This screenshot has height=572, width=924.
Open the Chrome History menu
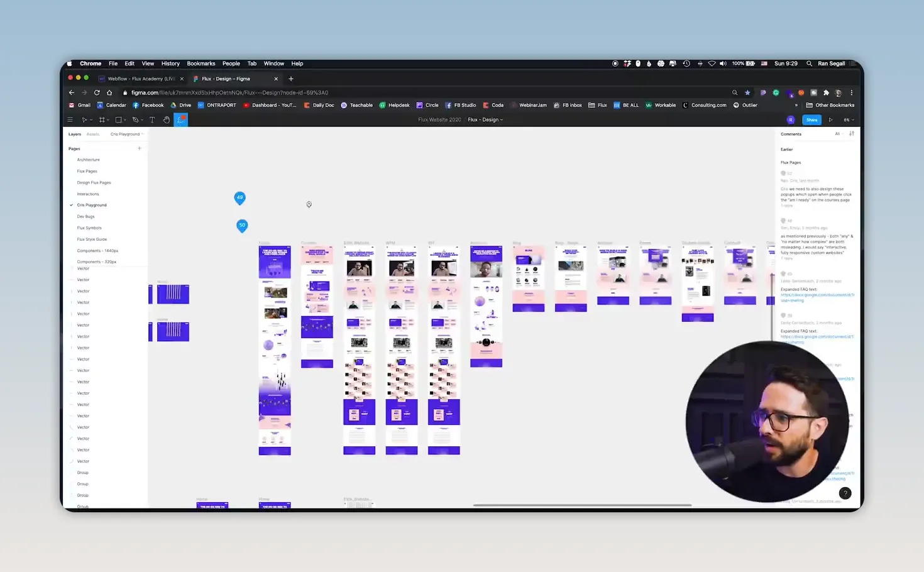pos(170,63)
